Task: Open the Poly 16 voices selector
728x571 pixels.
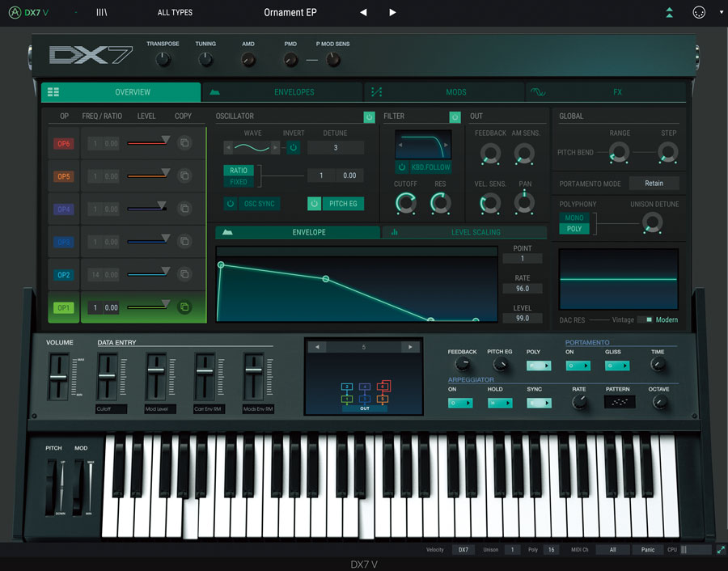Action: click(551, 550)
